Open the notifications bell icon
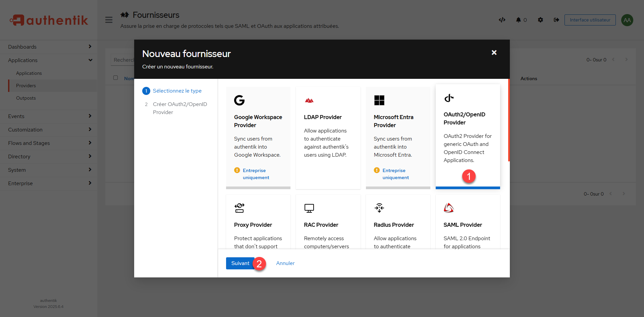The width and height of the screenshot is (644, 317). (x=518, y=20)
